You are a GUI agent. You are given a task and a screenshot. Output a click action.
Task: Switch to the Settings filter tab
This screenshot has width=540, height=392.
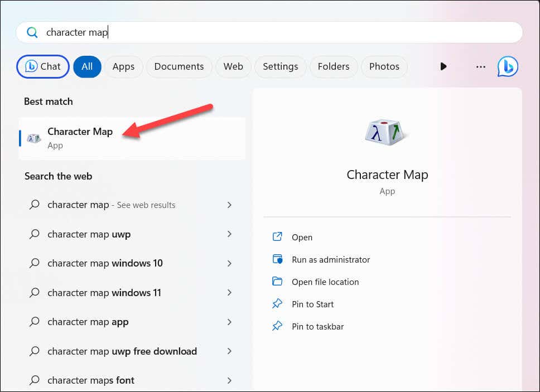281,66
